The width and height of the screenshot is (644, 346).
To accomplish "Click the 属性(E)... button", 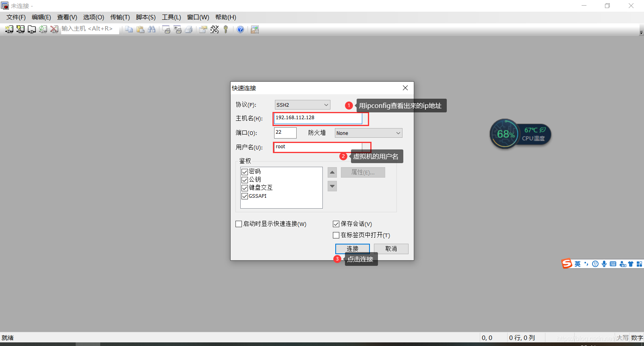I will click(363, 172).
